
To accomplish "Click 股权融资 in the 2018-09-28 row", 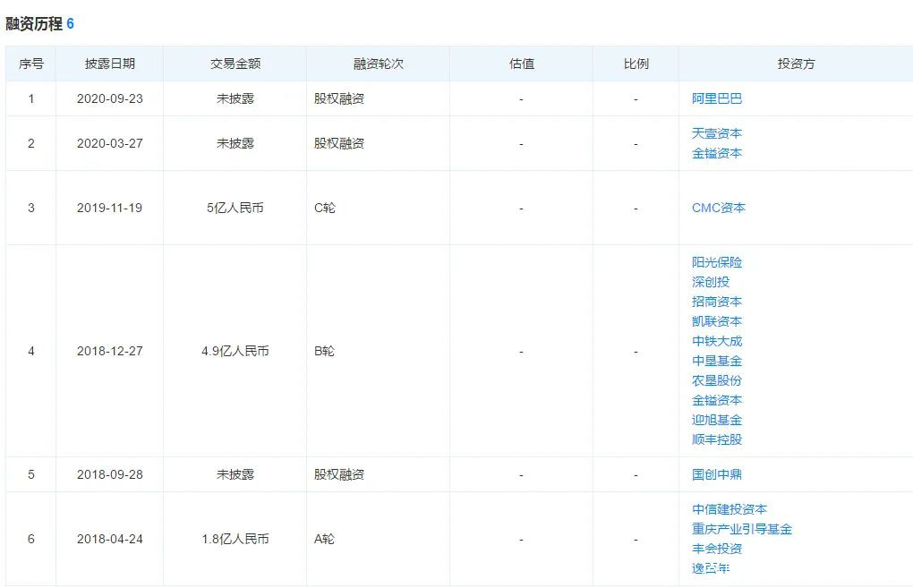I will coord(339,475).
